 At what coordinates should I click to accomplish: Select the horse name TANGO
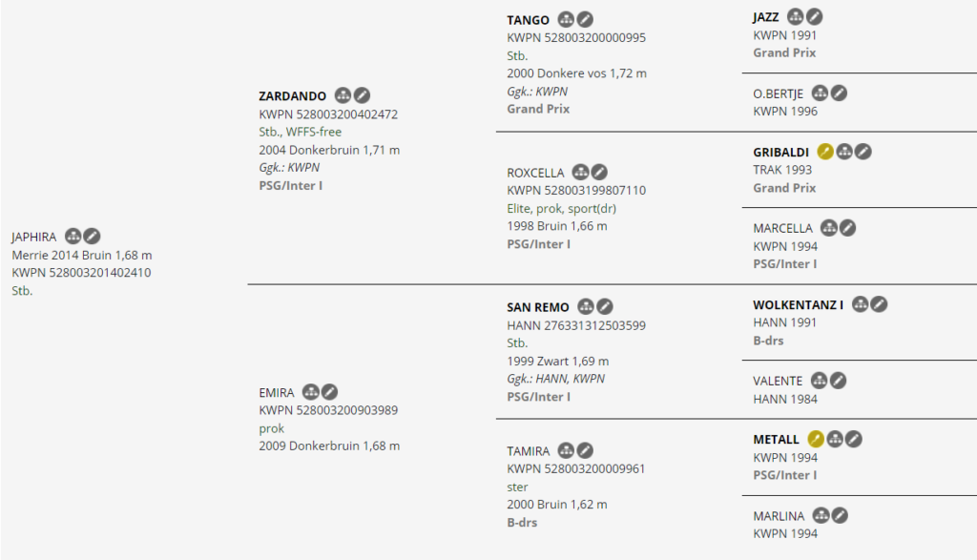(528, 20)
